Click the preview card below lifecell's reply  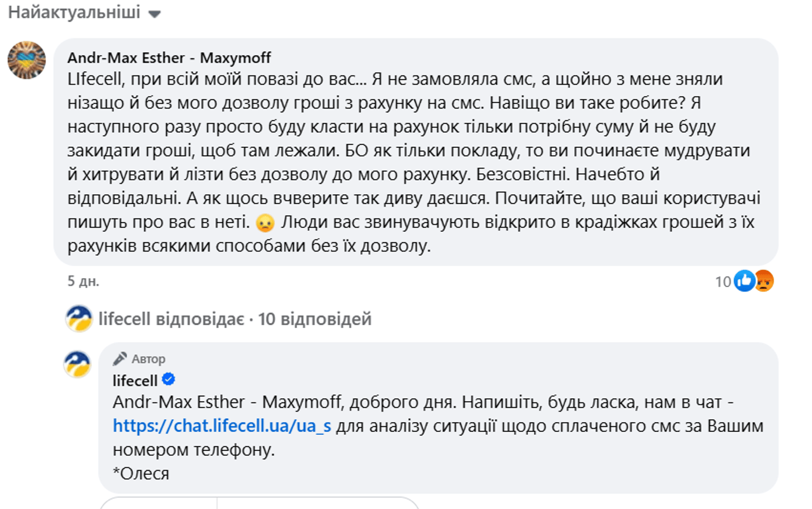click(x=259, y=503)
